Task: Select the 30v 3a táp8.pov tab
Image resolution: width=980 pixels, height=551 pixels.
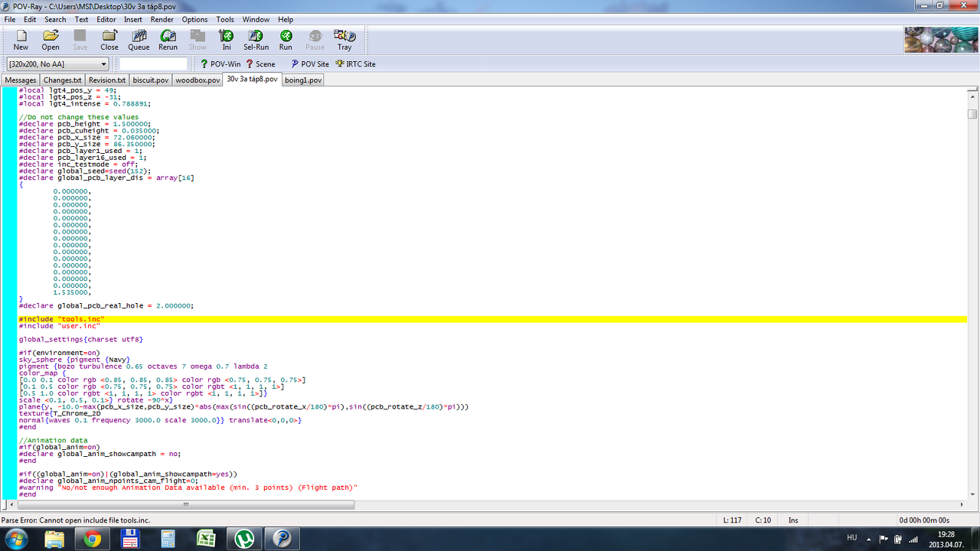Action: pyautogui.click(x=252, y=79)
